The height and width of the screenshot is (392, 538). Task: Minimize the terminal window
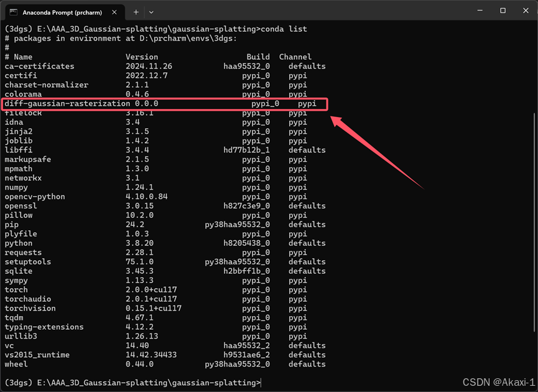[x=480, y=11]
